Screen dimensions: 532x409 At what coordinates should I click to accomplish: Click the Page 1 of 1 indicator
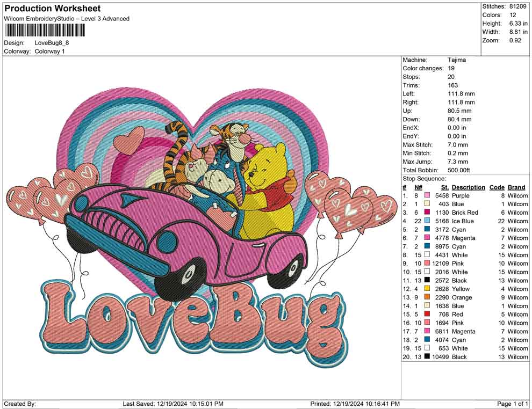512,404
